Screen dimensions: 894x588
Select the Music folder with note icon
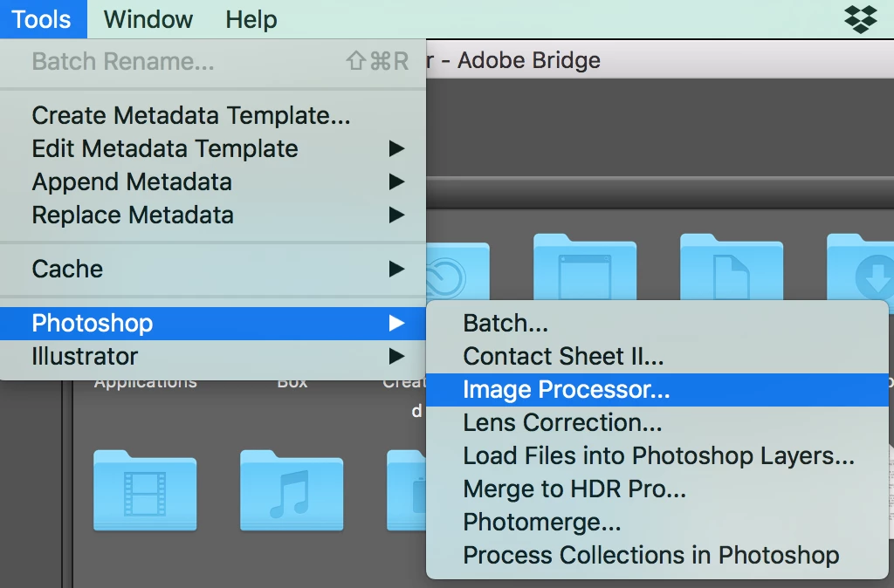pyautogui.click(x=292, y=490)
